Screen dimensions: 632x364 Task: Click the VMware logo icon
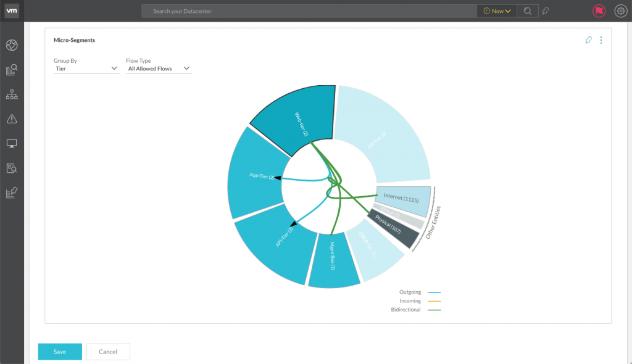click(12, 10)
